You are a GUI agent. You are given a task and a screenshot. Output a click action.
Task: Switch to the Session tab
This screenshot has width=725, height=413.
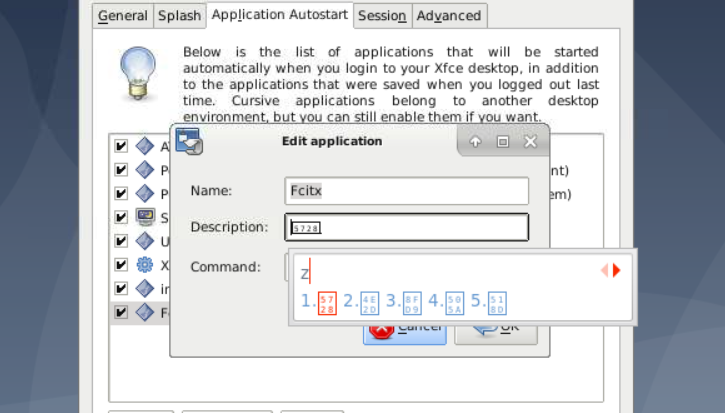pyautogui.click(x=382, y=16)
